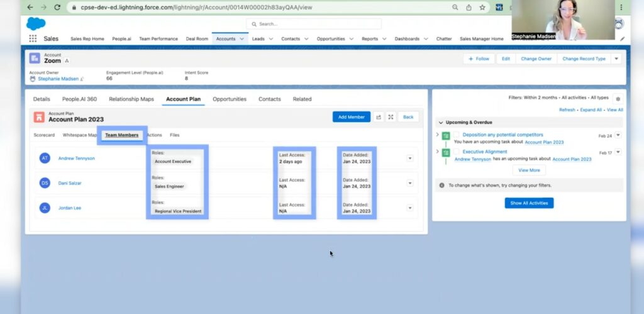Click the pencil icon to edit navigation bar
The height and width of the screenshot is (314, 644).
622,38
